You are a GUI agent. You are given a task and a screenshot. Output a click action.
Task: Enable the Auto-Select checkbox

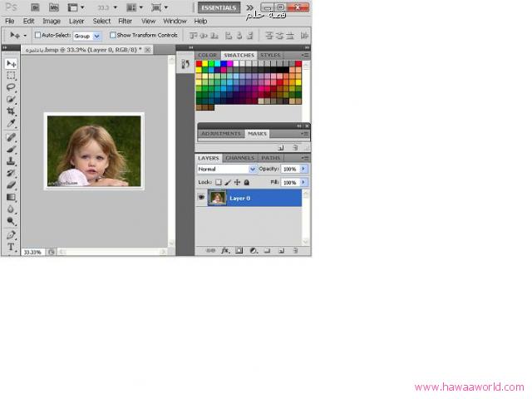[x=37, y=36]
